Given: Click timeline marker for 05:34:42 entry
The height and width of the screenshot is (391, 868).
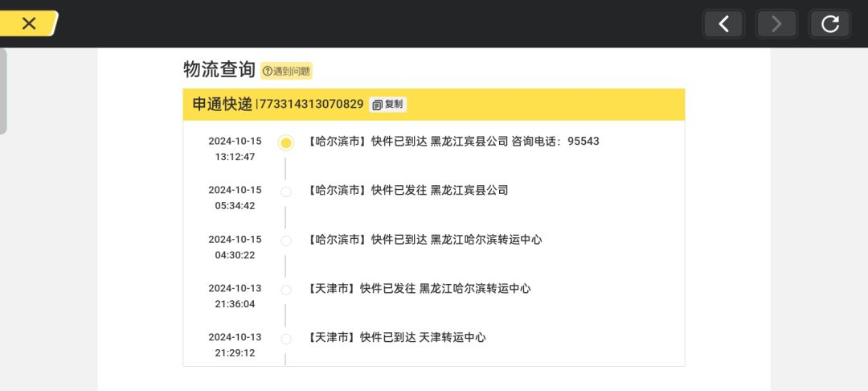Looking at the screenshot, I should click(x=285, y=192).
